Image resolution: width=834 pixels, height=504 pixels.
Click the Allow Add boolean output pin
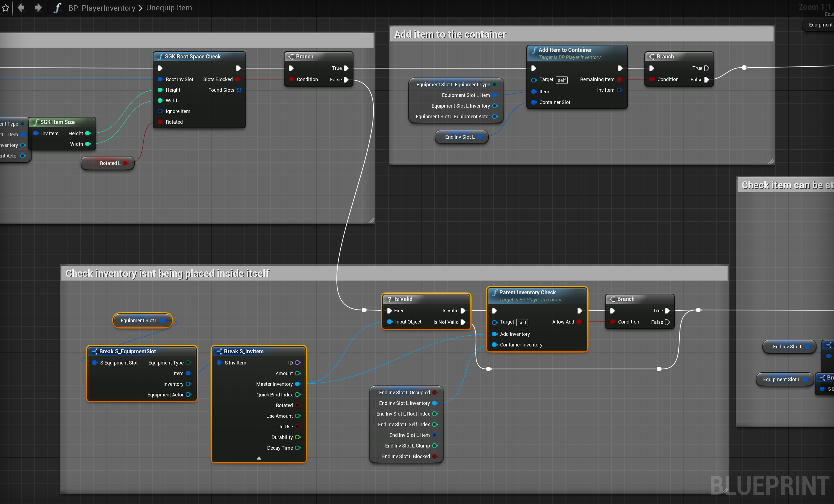(579, 322)
